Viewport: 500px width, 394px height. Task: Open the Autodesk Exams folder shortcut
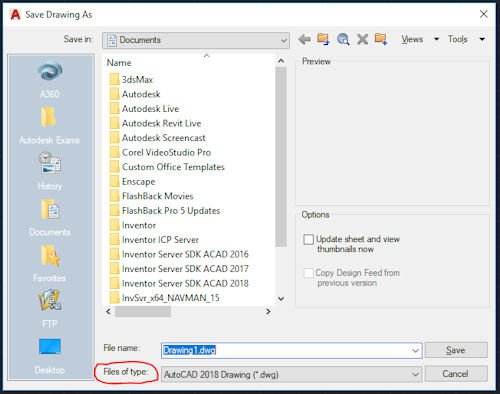click(x=49, y=125)
